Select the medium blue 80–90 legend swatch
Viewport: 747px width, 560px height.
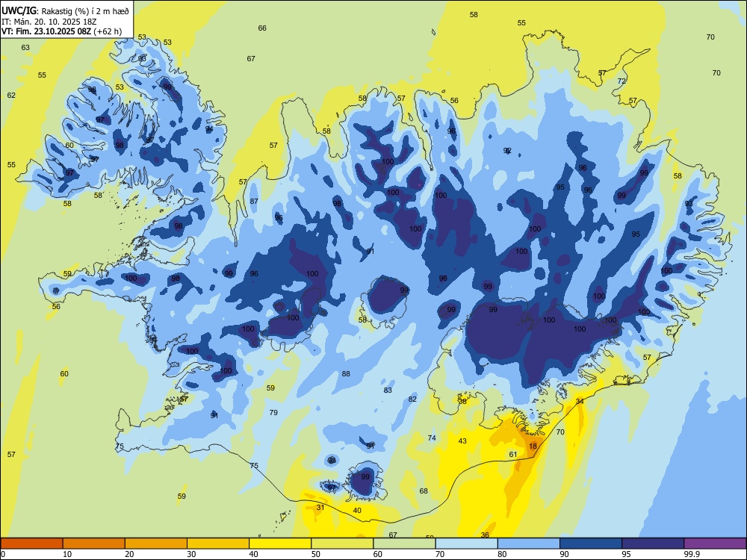pos(529,544)
